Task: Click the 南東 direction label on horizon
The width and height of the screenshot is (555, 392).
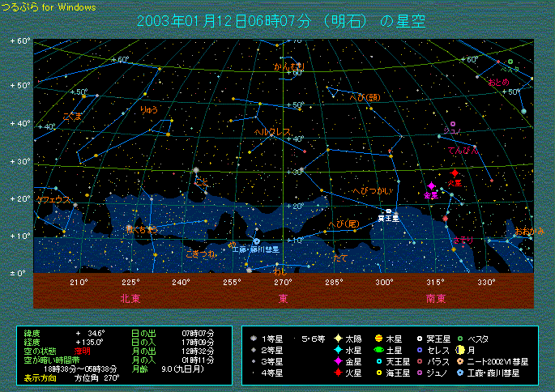Action: pyautogui.click(x=435, y=298)
